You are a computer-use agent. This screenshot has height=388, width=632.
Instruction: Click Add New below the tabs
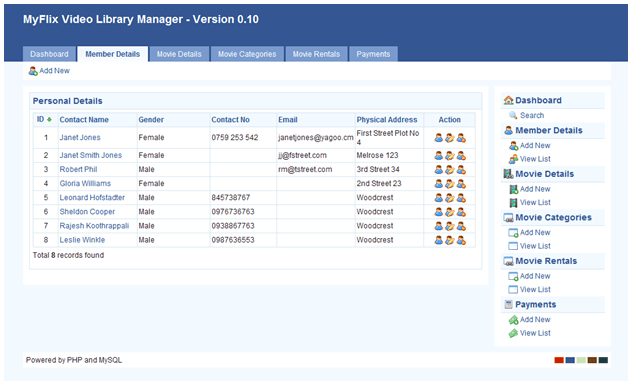49,71
